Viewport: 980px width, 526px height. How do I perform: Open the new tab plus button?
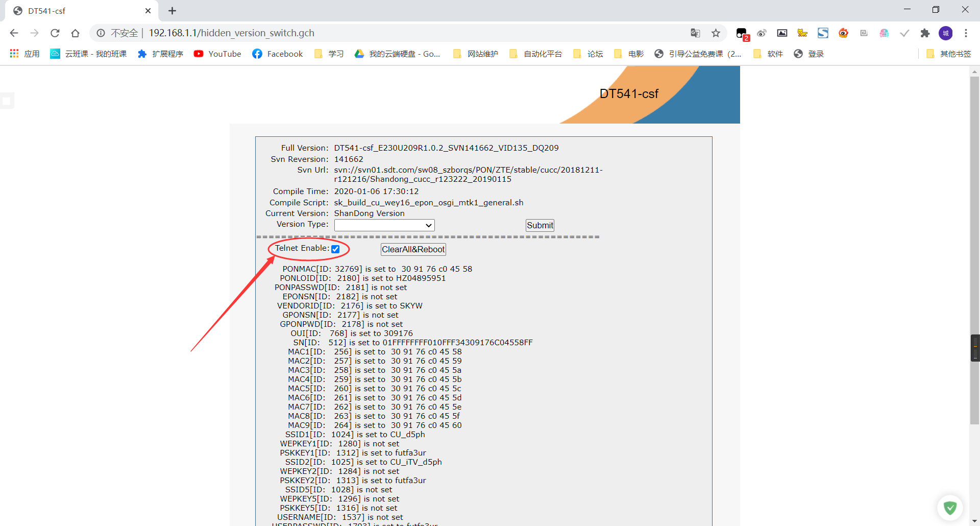point(172,11)
